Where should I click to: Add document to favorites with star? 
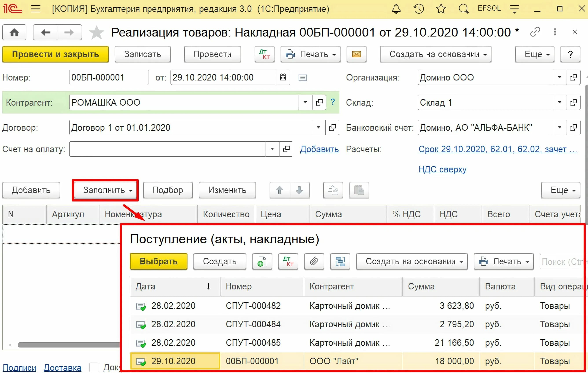(96, 32)
